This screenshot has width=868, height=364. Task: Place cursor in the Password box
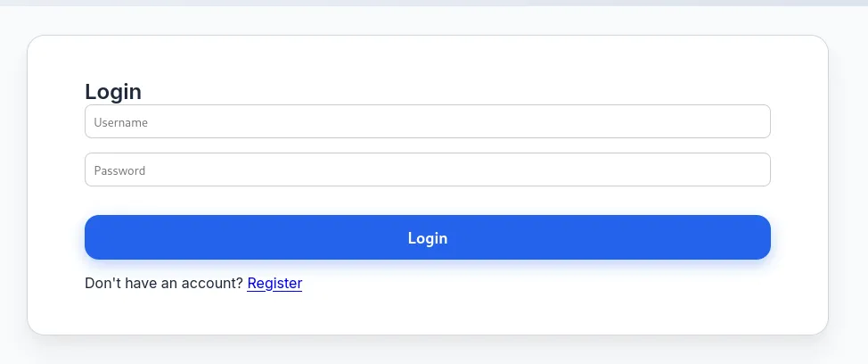pyautogui.click(x=427, y=170)
